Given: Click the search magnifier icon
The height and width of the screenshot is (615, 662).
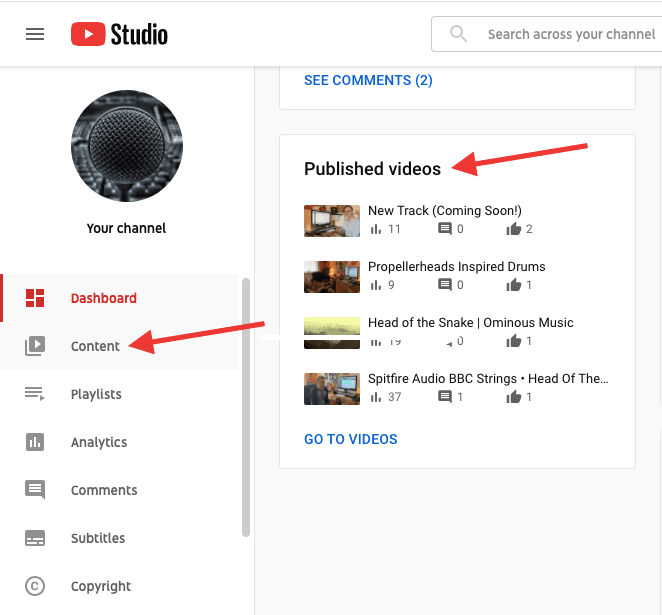Looking at the screenshot, I should coord(458,34).
